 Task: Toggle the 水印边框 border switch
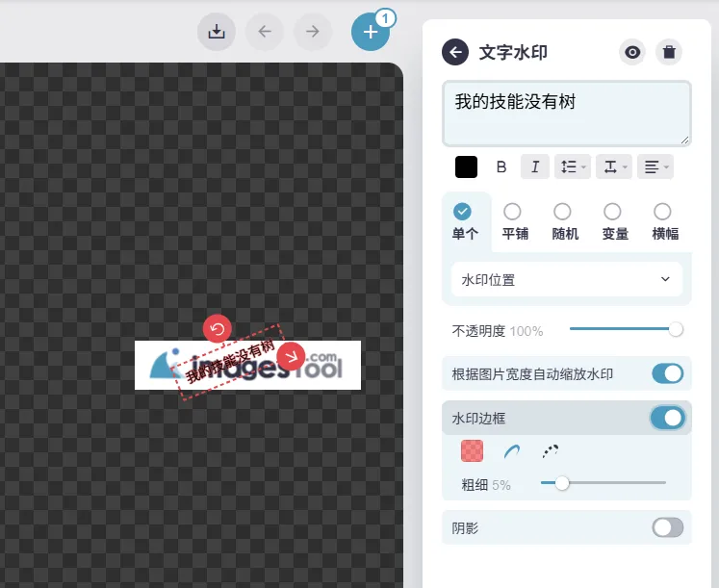(668, 418)
